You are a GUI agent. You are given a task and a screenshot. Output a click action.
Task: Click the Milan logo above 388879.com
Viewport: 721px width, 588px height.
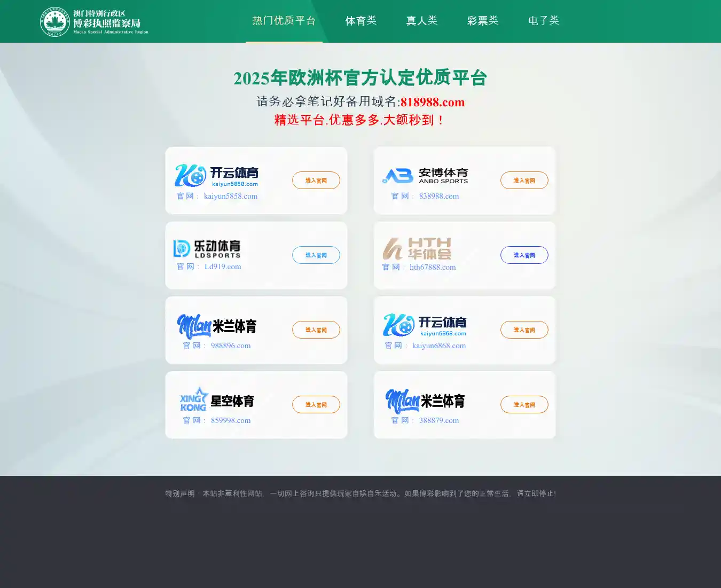point(425,401)
